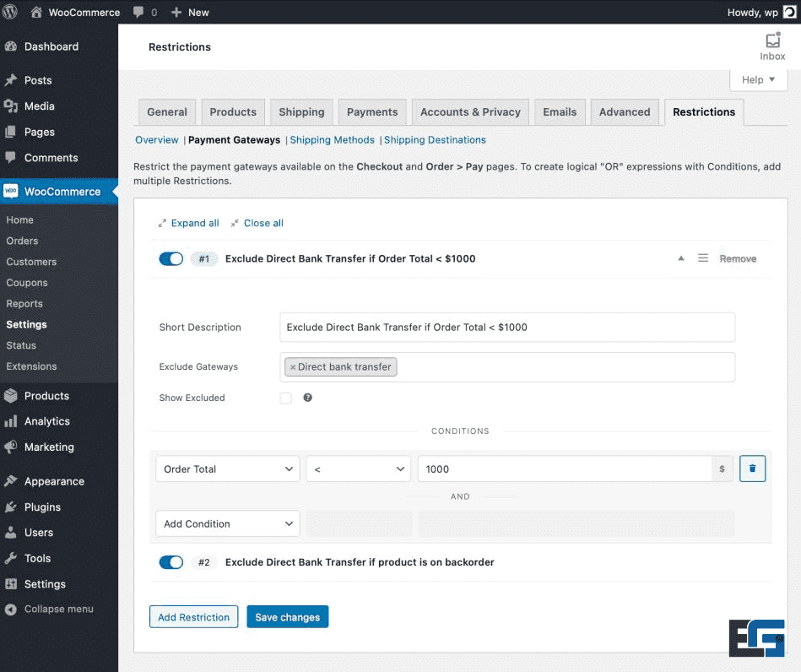This screenshot has height=672, width=801.
Task: Turn off restriction #2 toggle
Action: click(170, 561)
